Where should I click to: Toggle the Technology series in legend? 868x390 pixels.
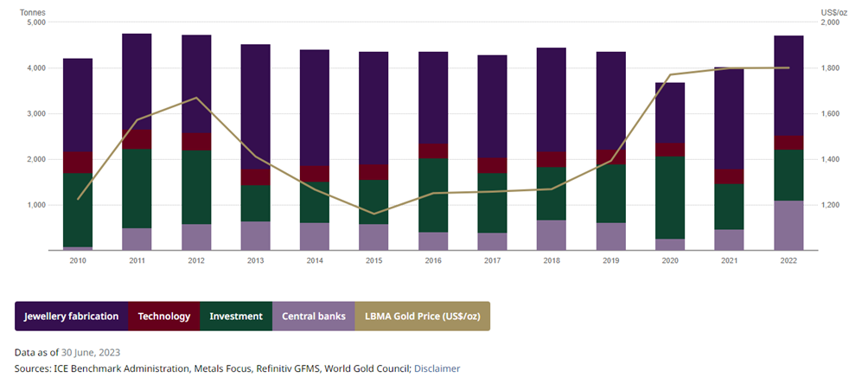click(163, 316)
